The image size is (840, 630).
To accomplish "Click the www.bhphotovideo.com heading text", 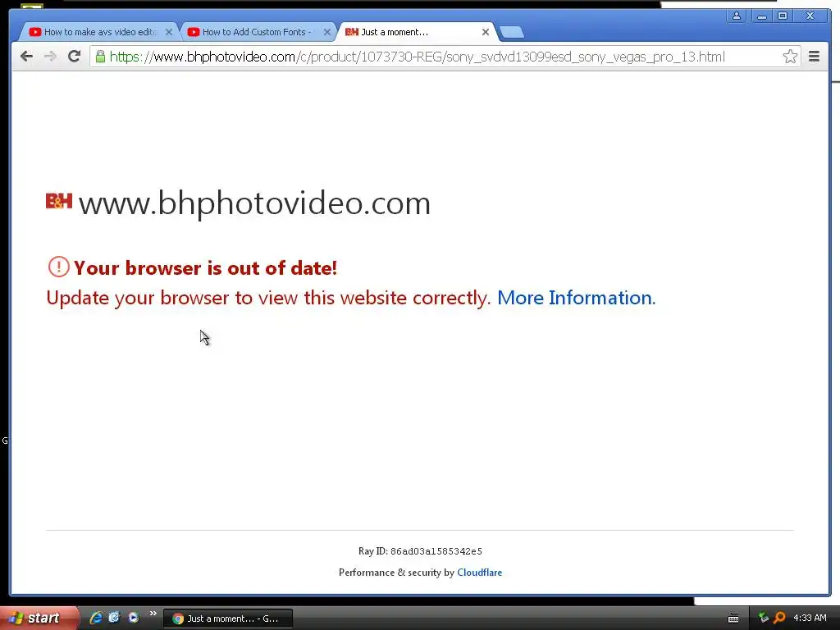I will click(x=254, y=203).
